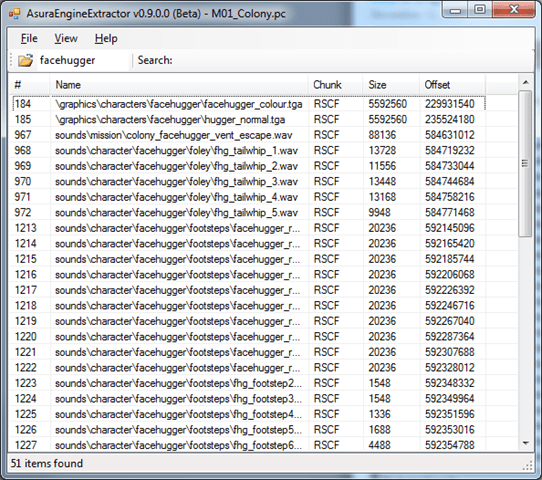Open the File menu
Viewport: 542px width, 480px height.
pyautogui.click(x=29, y=38)
